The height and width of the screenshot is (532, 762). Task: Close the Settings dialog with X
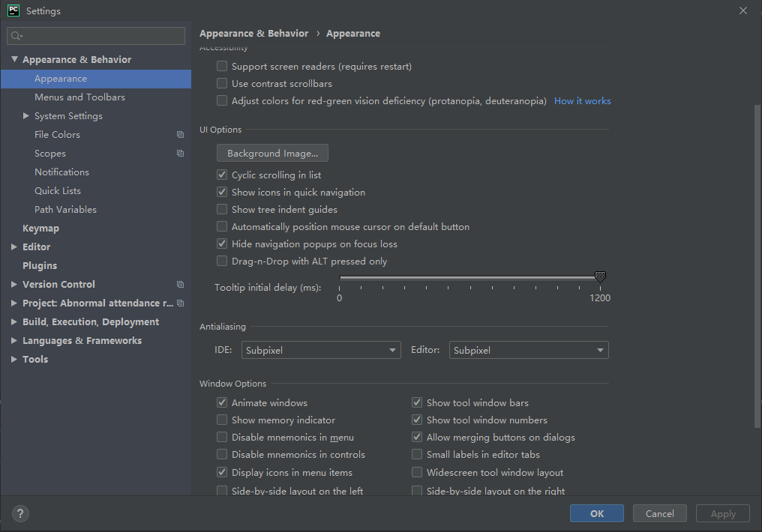tap(743, 10)
